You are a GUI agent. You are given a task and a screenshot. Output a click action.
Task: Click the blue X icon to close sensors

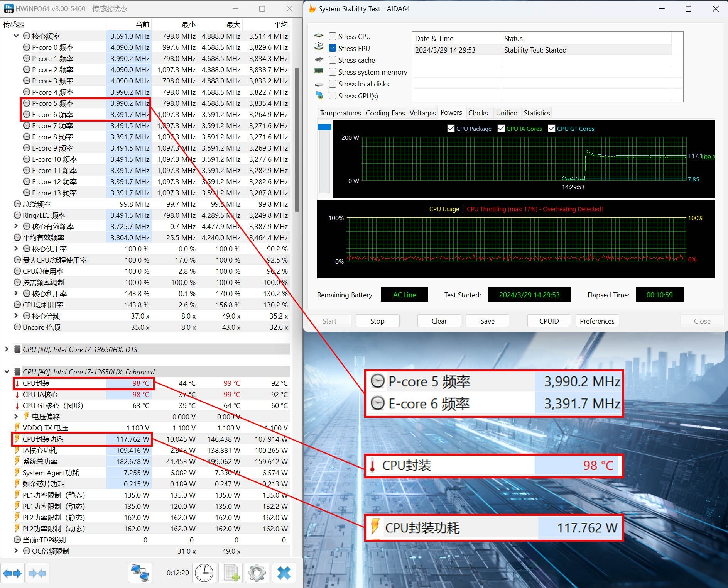pos(284,573)
